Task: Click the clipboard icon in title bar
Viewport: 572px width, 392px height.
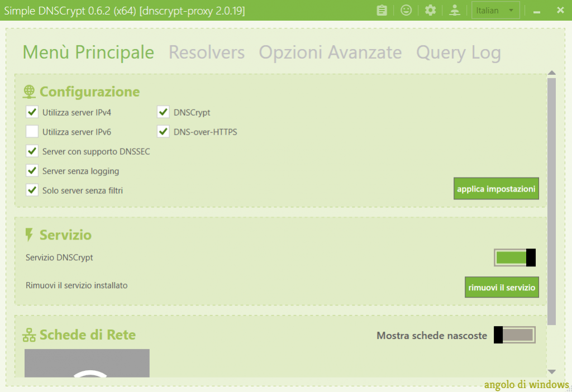Action: [x=382, y=10]
